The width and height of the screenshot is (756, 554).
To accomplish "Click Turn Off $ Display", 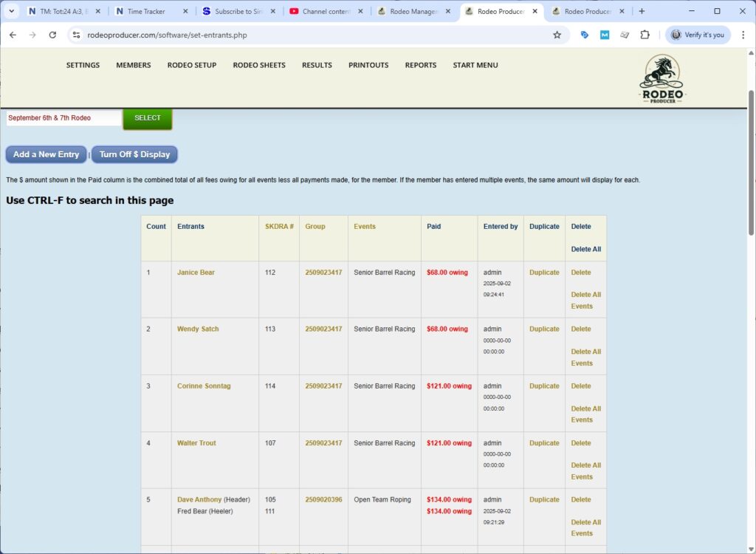I will click(134, 154).
